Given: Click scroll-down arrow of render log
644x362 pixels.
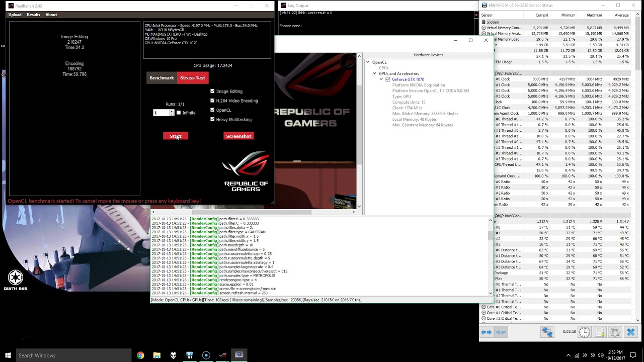Looking at the screenshot, I should (491, 293).
